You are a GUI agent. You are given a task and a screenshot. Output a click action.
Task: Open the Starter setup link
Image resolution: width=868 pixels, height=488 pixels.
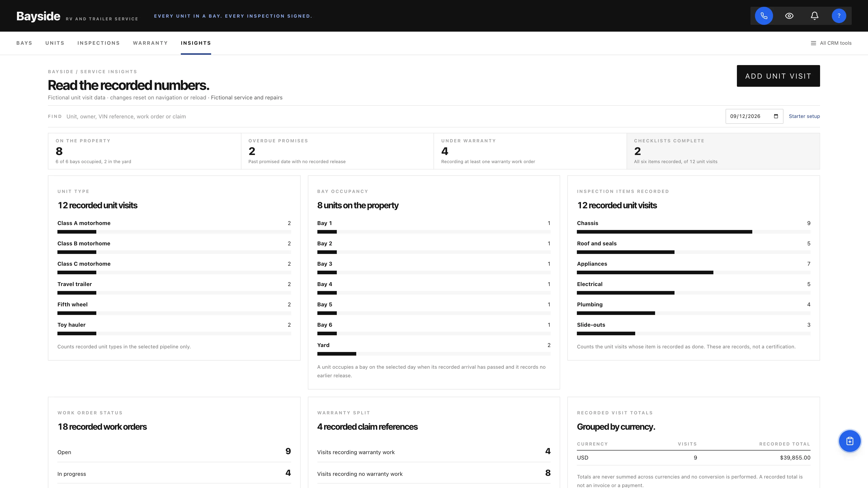804,116
